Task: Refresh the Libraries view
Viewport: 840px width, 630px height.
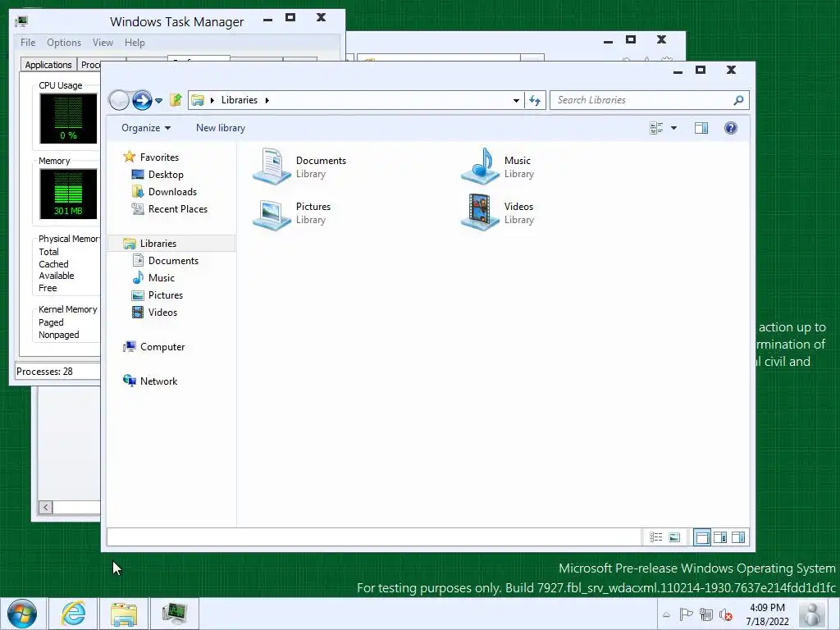Action: click(x=535, y=100)
